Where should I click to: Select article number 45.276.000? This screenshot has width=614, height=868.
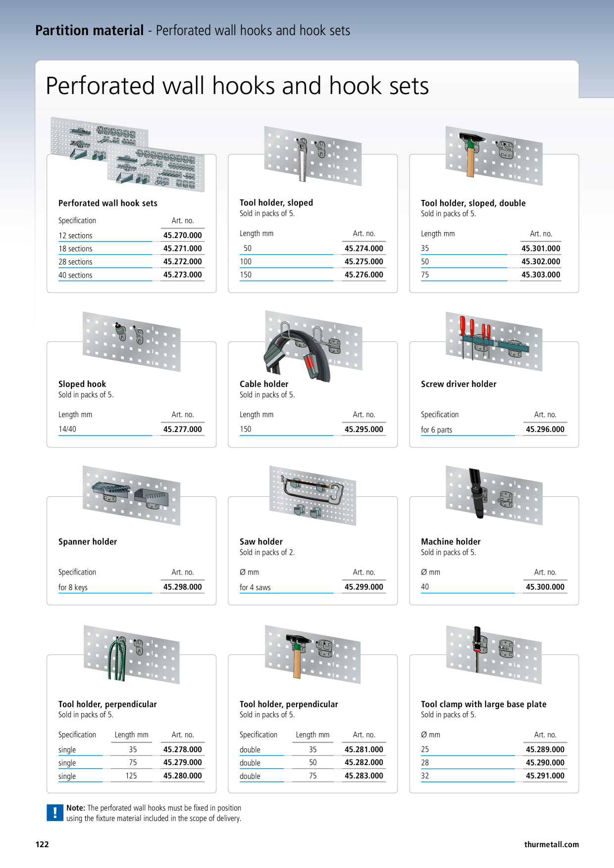coord(364,275)
